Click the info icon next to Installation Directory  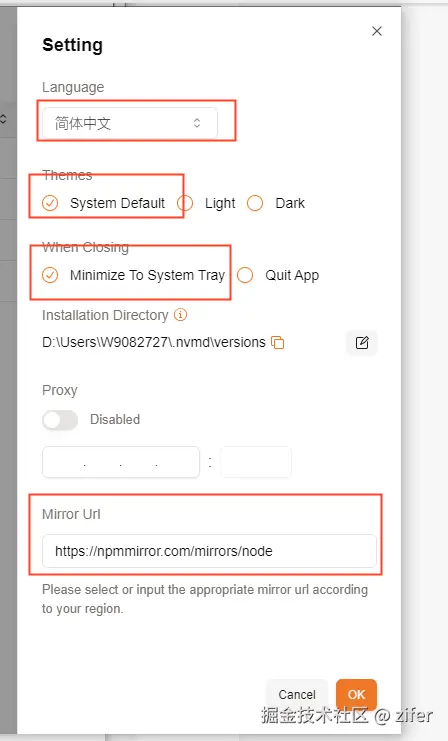click(x=181, y=315)
